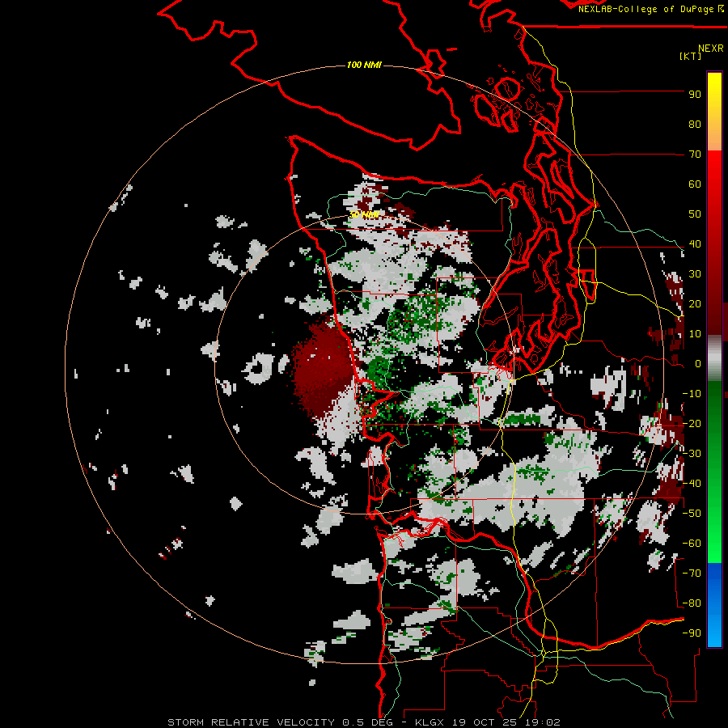The image size is (728, 728).
Task: Select the -10 value on the legend
Action: click(692, 394)
